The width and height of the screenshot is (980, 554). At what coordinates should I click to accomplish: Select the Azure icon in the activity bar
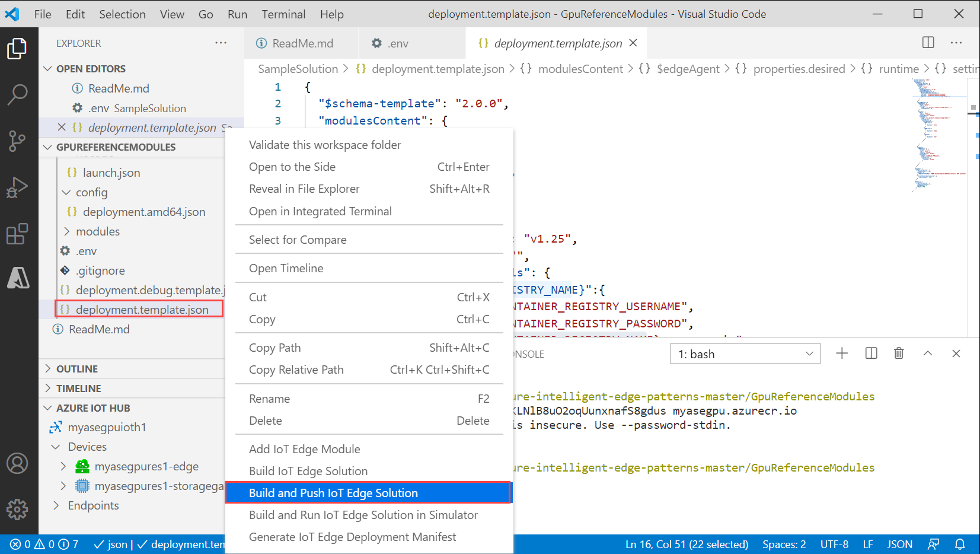pyautogui.click(x=19, y=279)
